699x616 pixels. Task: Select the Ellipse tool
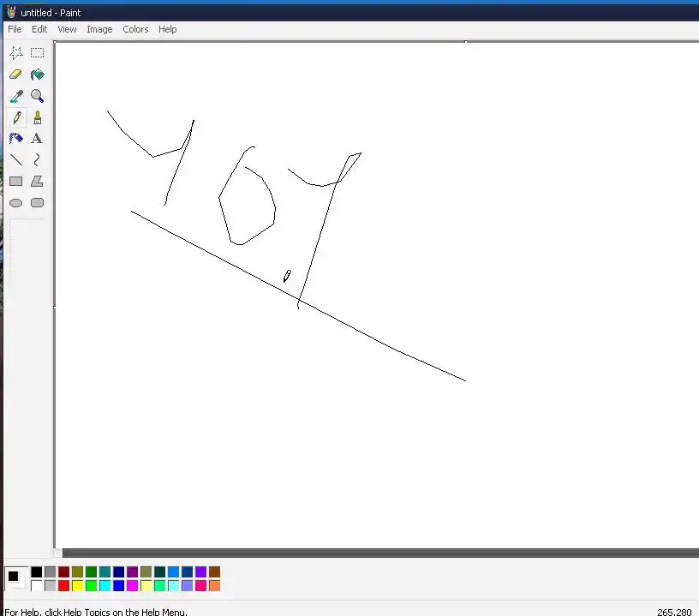point(16,203)
